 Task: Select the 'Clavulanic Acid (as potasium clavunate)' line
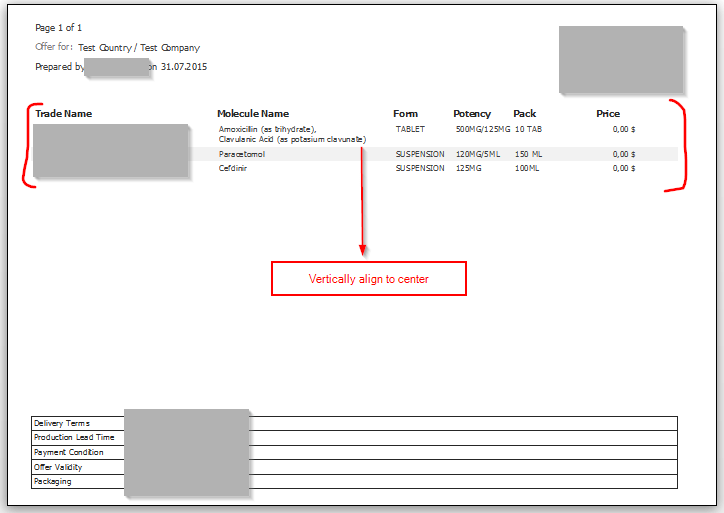(292, 139)
